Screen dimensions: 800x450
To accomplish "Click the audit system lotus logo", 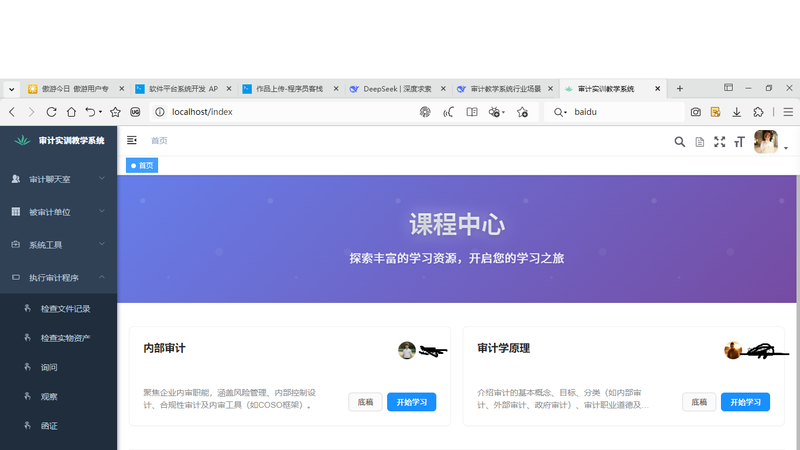I will 22,140.
